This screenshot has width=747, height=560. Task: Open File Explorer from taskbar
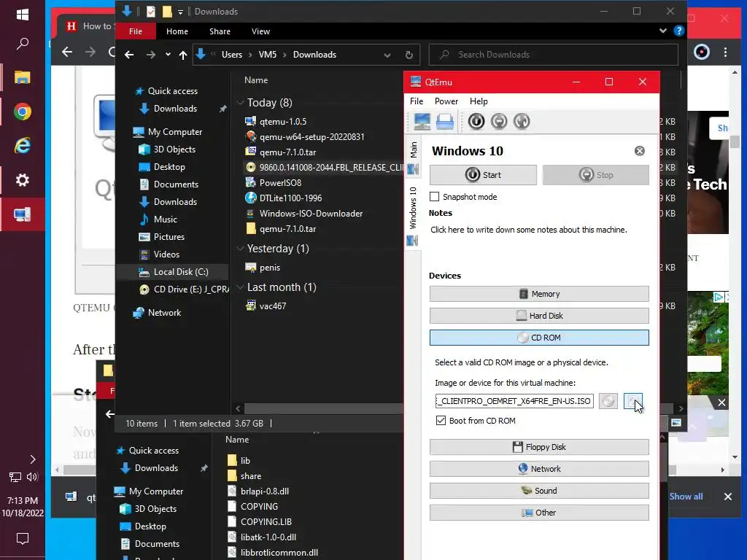[23, 77]
